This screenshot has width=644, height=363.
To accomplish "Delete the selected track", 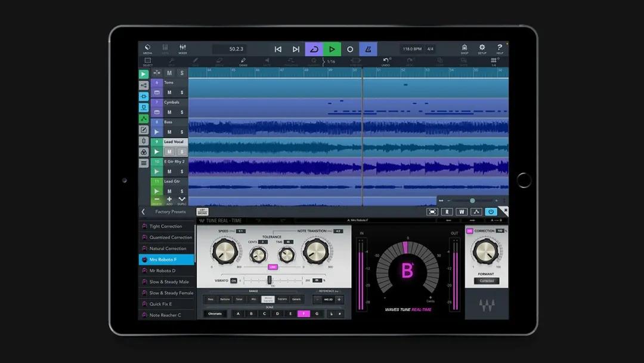I will (157, 200).
